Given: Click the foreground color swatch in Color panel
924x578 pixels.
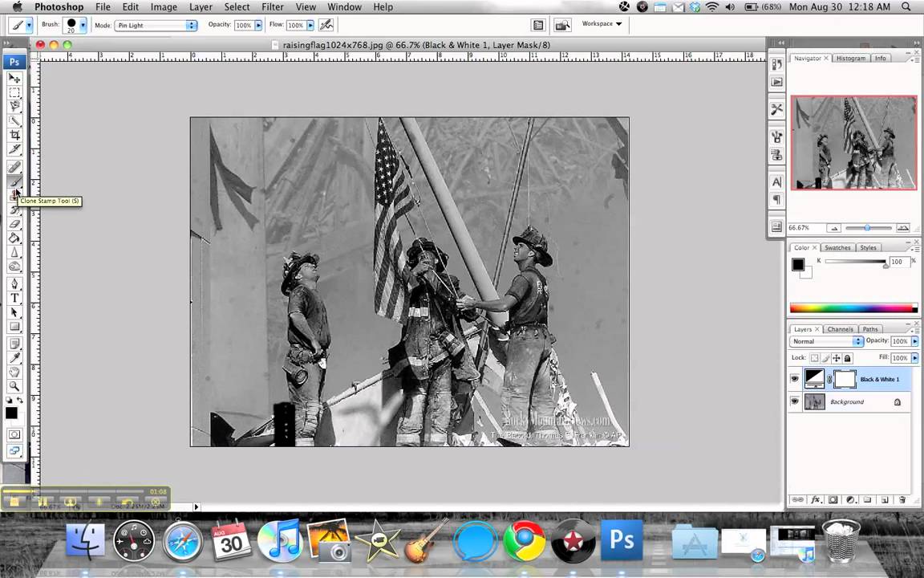Looking at the screenshot, I should pyautogui.click(x=798, y=264).
